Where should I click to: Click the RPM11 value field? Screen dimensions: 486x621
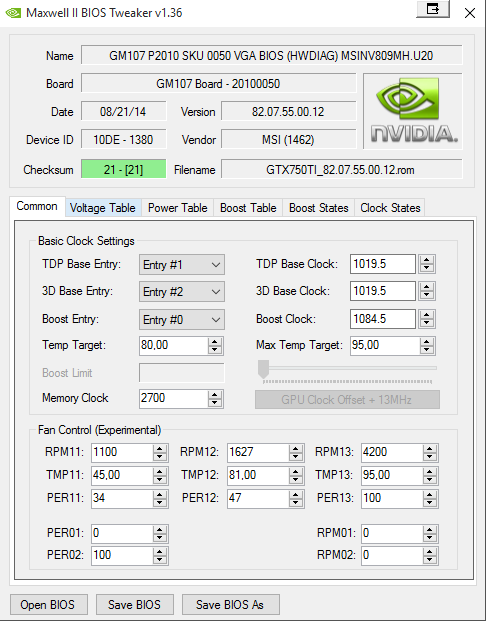coord(122,452)
